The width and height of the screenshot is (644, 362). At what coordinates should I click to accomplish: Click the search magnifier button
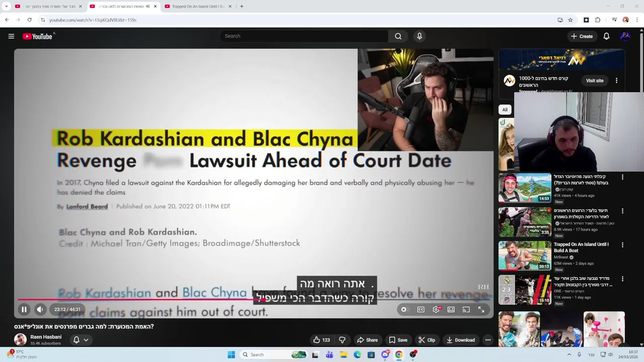pos(398,36)
